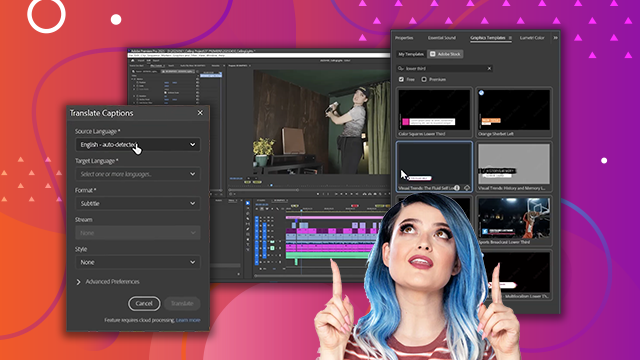Click the green marker on timeline ruler
This screenshot has width=640, height=360.
coord(295,206)
